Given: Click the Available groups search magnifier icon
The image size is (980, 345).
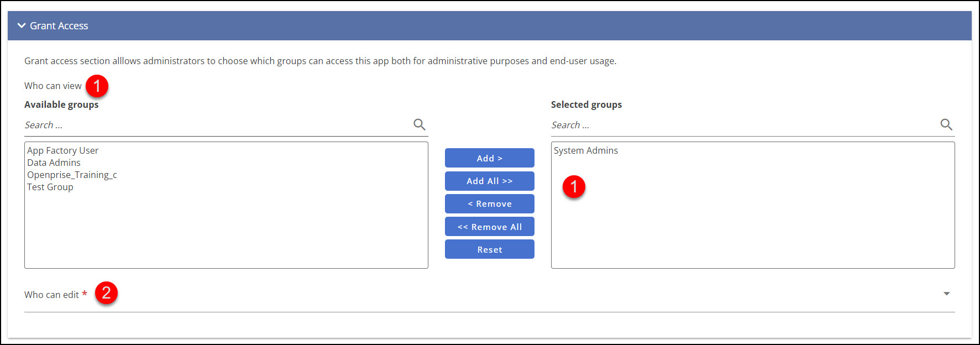Looking at the screenshot, I should tap(420, 125).
